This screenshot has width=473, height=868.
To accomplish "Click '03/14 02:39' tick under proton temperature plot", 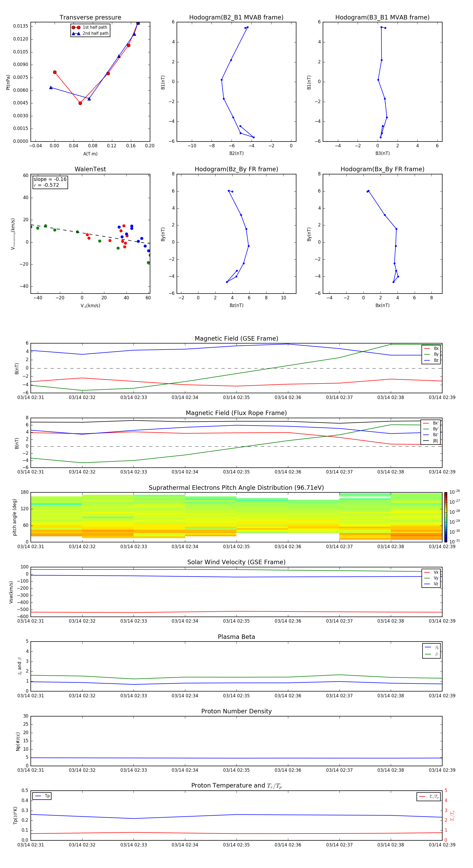I will pyautogui.click(x=442, y=845).
